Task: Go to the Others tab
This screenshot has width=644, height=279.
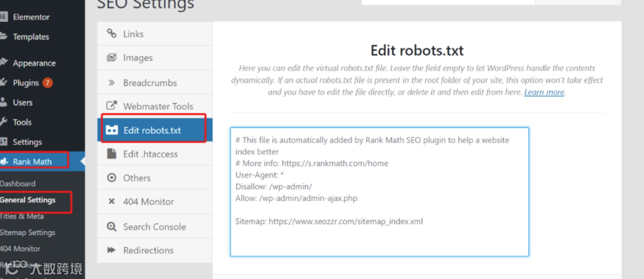Action: [154, 178]
